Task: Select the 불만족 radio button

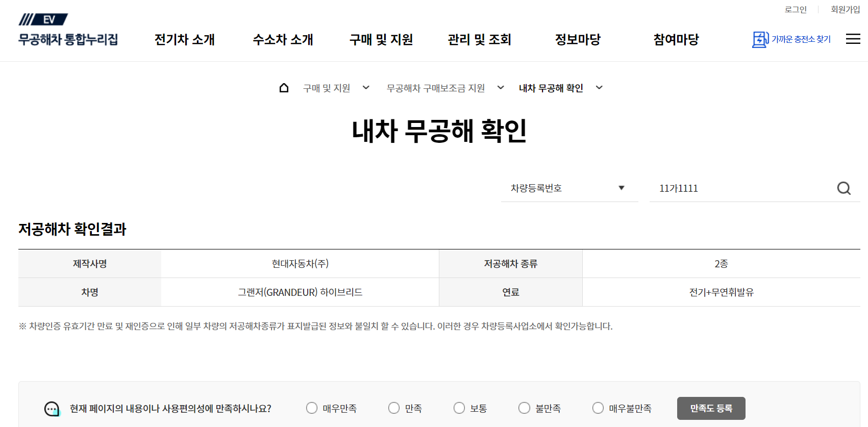Action: tap(524, 408)
